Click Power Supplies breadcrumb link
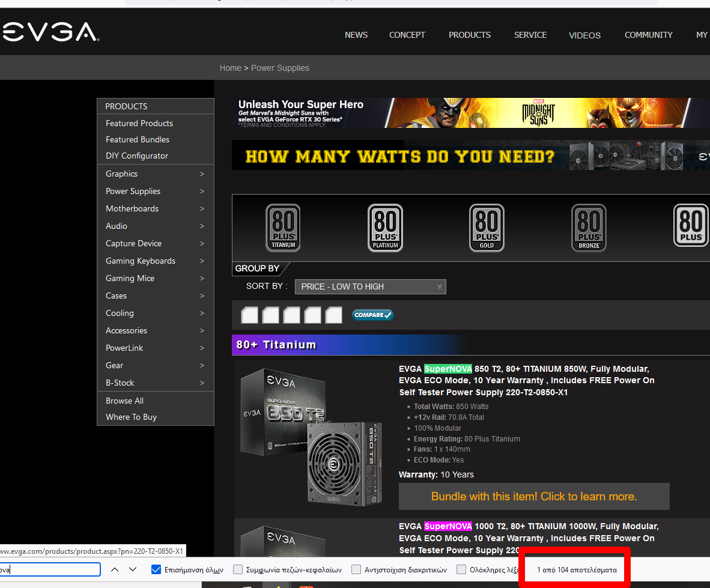710x588 pixels. point(280,68)
